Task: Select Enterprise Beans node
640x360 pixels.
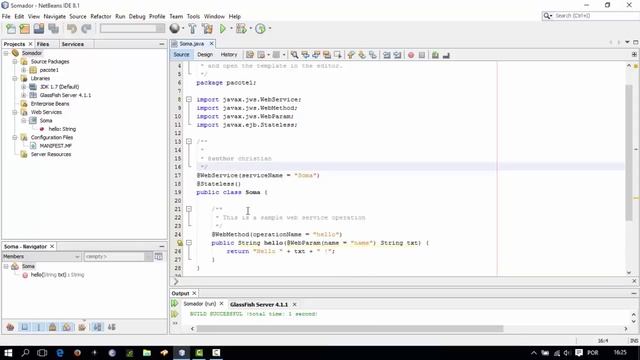Action: tap(50, 104)
